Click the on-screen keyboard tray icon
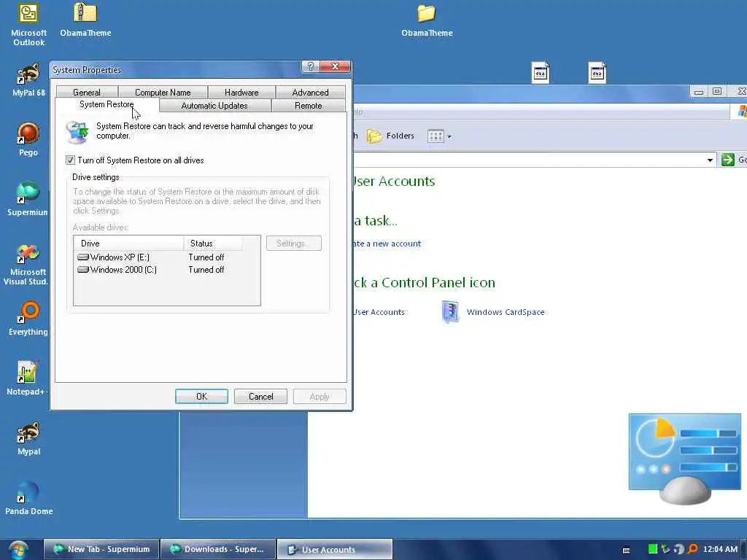This screenshot has height=560, width=747. [x=626, y=550]
